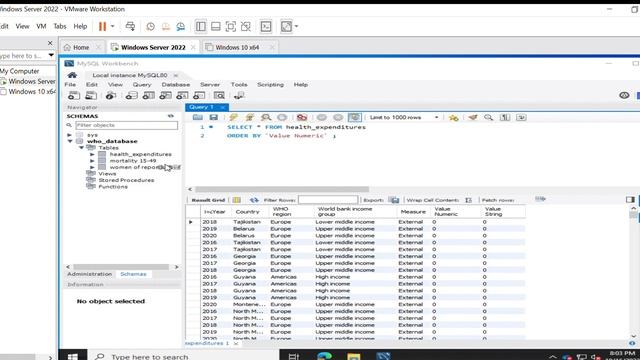
Task: Refresh the SCHEMAS list
Action: click(171, 116)
